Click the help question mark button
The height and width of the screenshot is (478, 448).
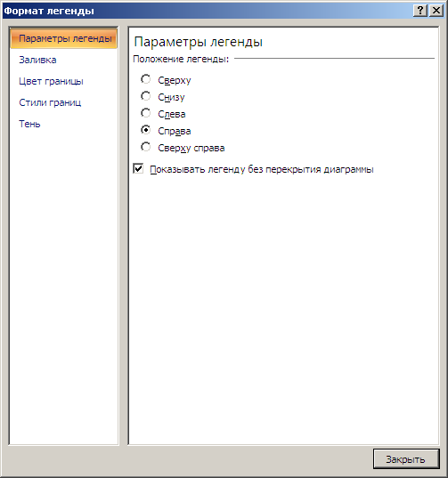coord(420,11)
